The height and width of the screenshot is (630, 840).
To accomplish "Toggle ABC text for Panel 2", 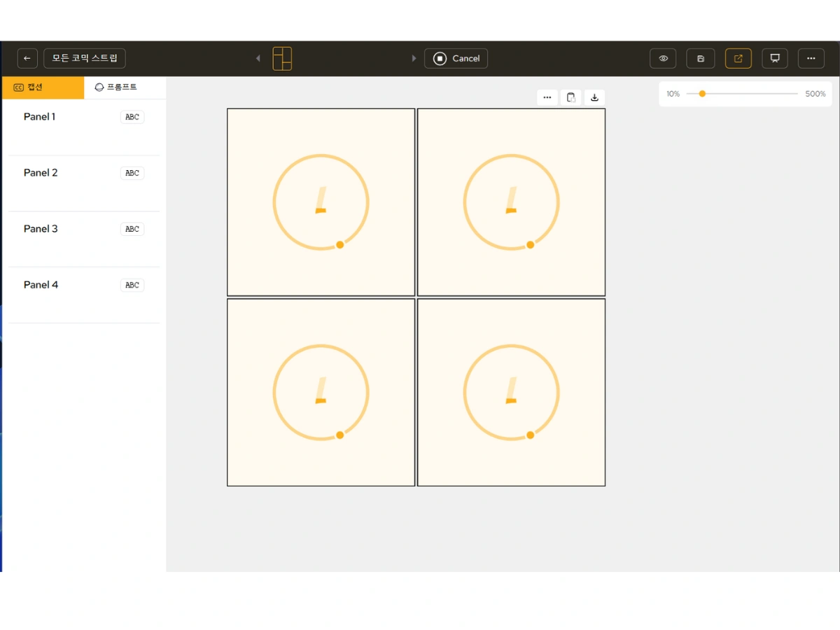I will pos(132,173).
